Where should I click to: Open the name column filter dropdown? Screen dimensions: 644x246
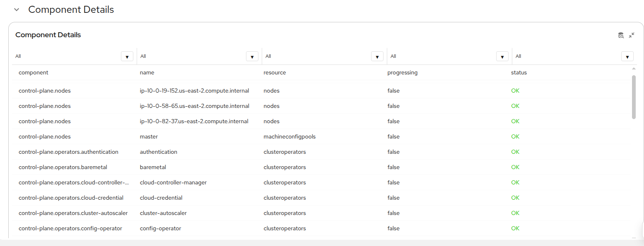tap(252, 57)
